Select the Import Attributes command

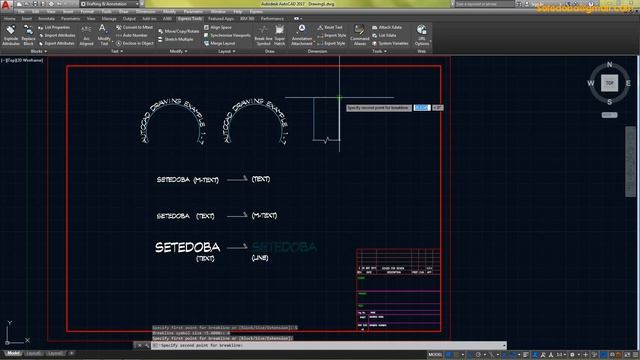[57, 36]
